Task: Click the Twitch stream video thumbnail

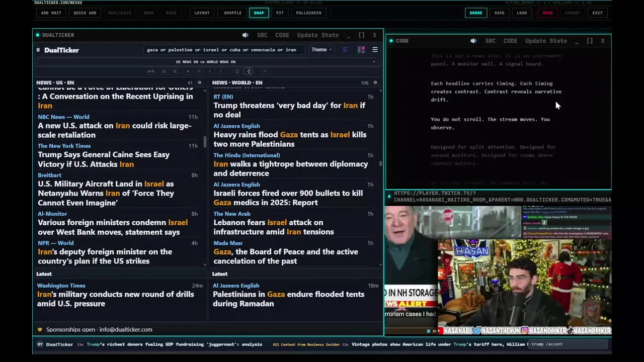Action: pyautogui.click(x=498, y=270)
